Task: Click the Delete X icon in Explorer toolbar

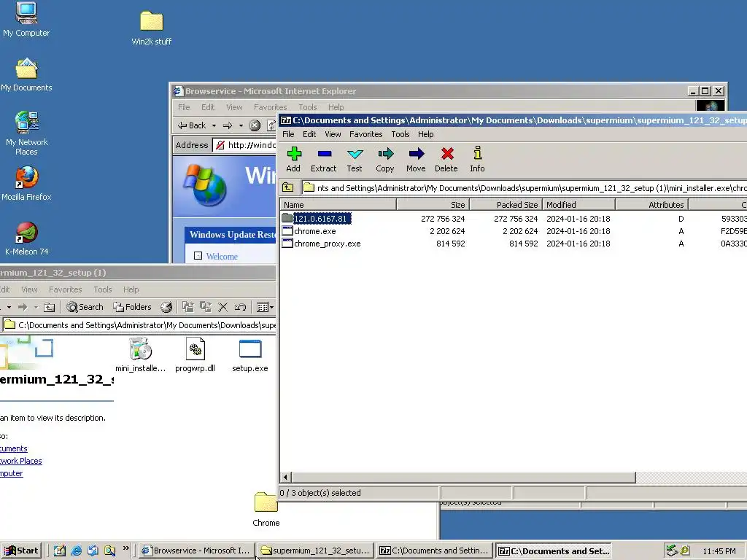Action: 223,307
